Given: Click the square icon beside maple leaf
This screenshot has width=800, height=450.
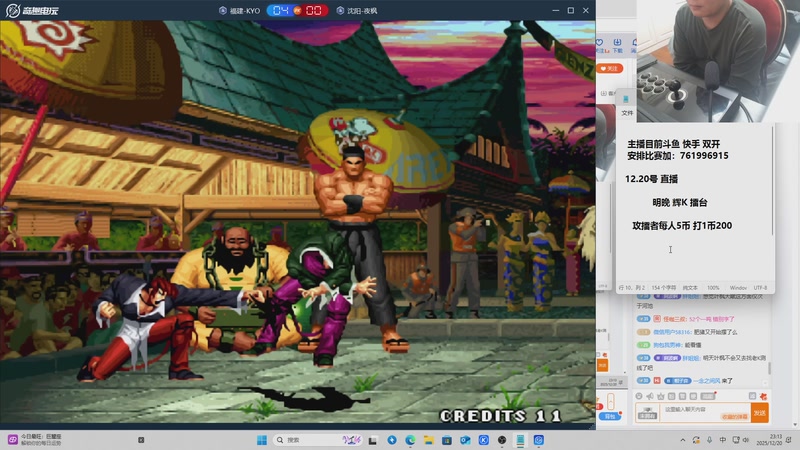Looking at the screenshot, I should pos(752,396).
